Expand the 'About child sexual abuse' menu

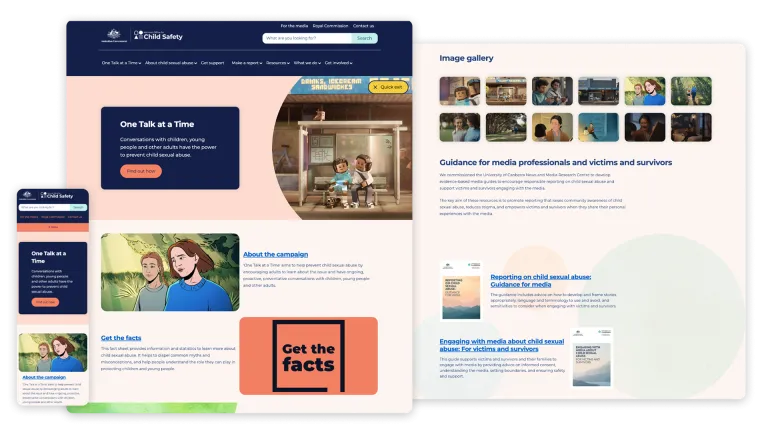pos(171,63)
